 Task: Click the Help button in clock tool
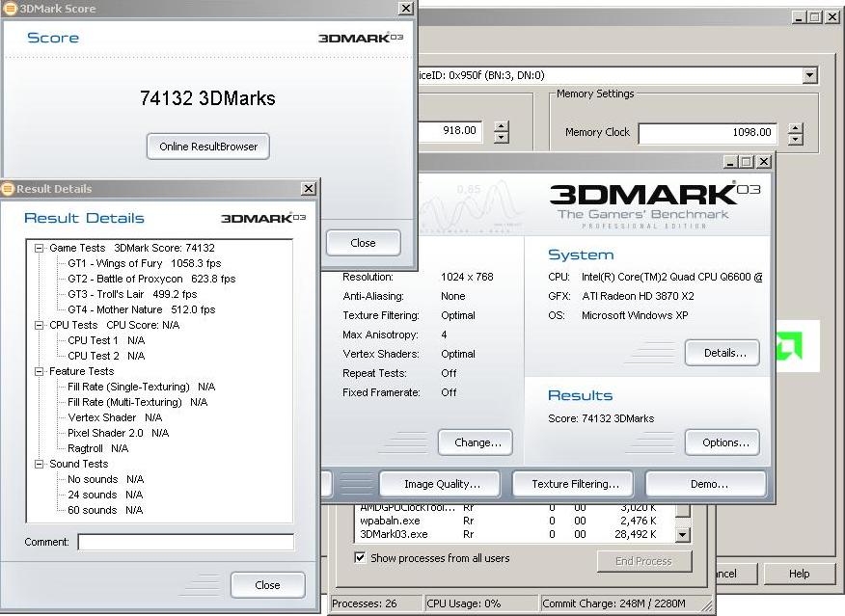tap(800, 574)
